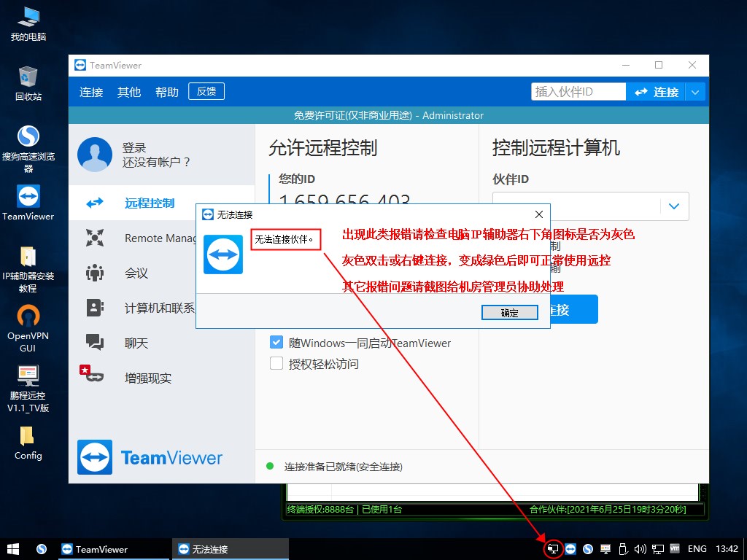
Task: Click 还没有帐户？ link
Action: [156, 163]
